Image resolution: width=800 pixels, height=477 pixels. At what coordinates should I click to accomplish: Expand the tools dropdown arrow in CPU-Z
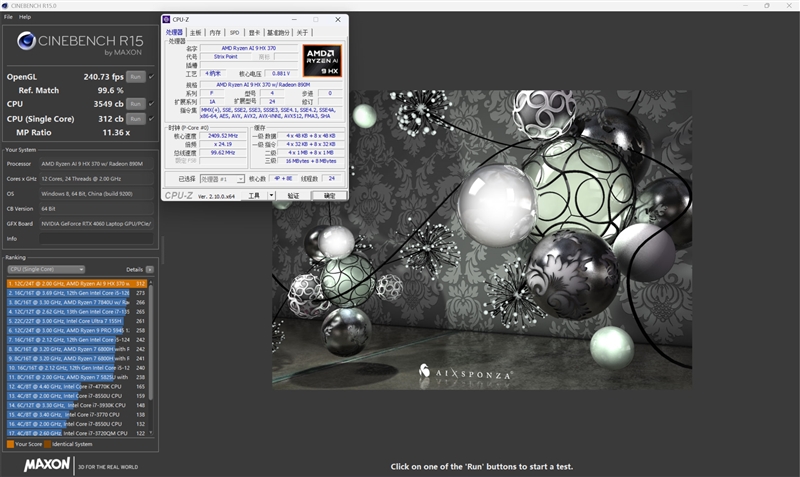pos(271,195)
